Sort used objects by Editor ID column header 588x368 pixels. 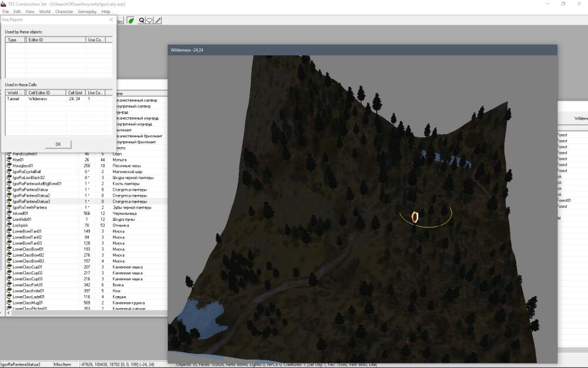[x=55, y=39]
